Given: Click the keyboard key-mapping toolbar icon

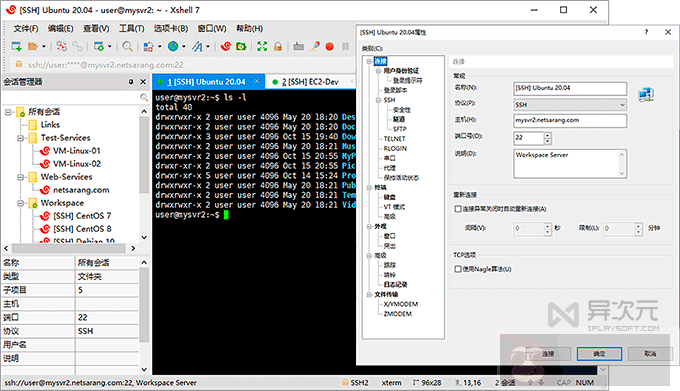Looking at the screenshot, I should click(x=298, y=46).
